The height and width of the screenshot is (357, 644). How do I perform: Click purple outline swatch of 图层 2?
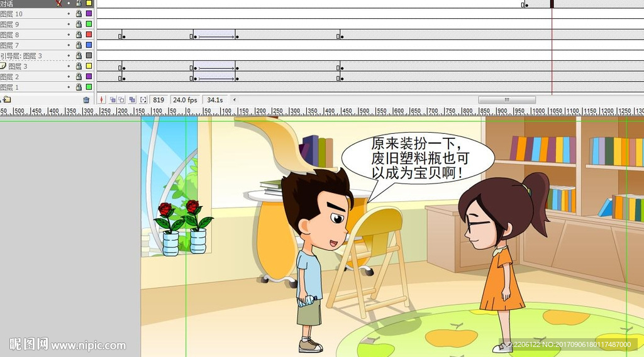coord(89,77)
